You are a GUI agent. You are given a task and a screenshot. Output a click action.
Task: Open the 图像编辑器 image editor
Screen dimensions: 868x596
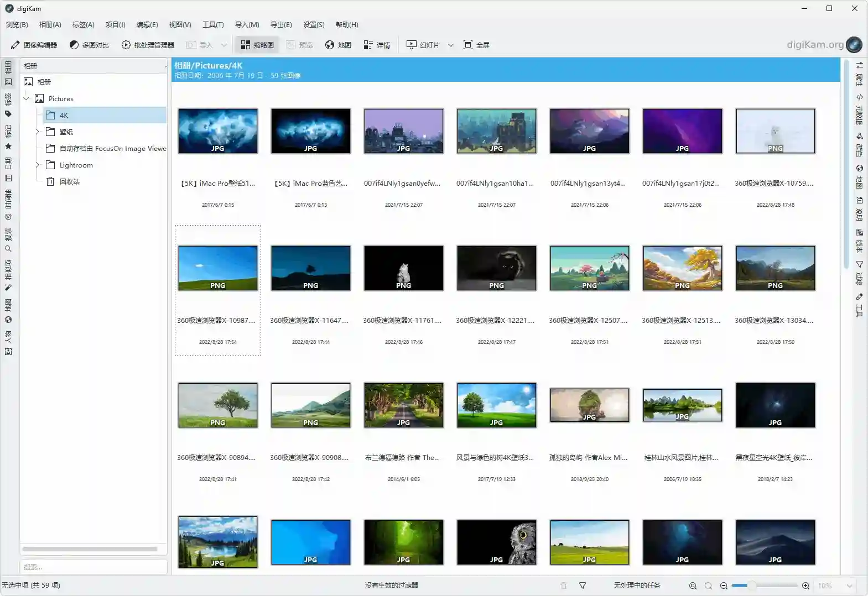(x=34, y=45)
